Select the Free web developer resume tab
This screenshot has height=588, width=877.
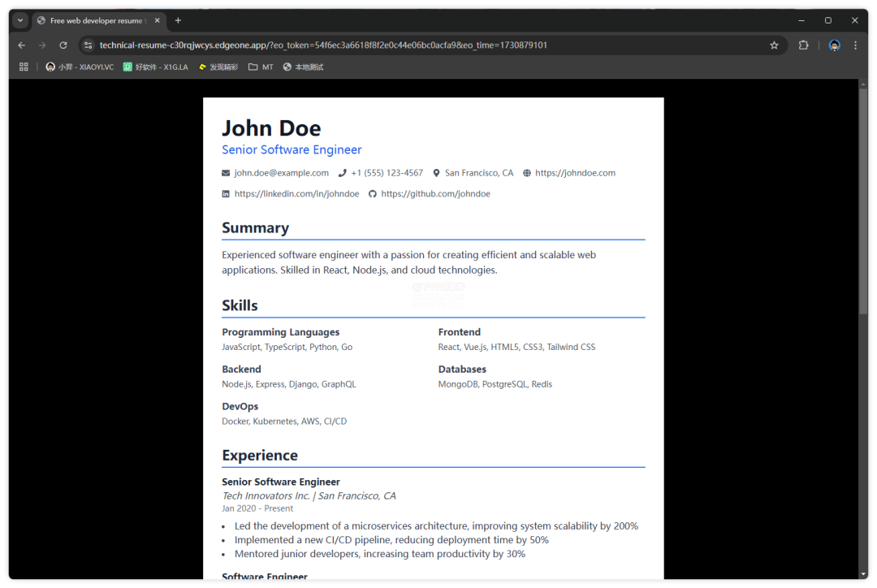click(x=93, y=20)
